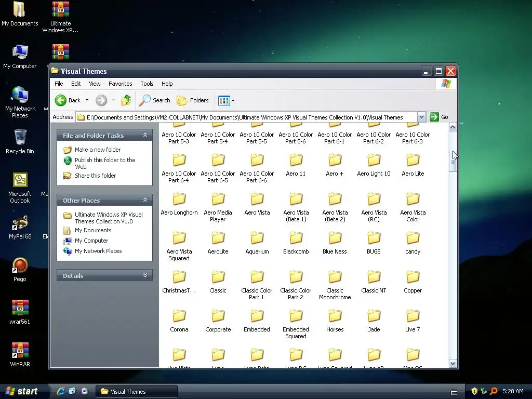Select the MyPal 68 desktop shortcut
Viewport: 532px width, 399px height.
pyautogui.click(x=20, y=228)
